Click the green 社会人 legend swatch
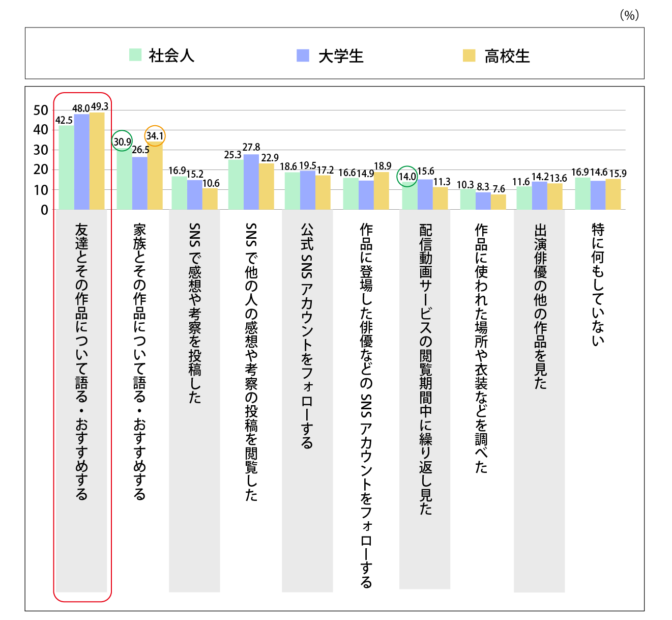The width and height of the screenshot is (672, 620). click(135, 55)
